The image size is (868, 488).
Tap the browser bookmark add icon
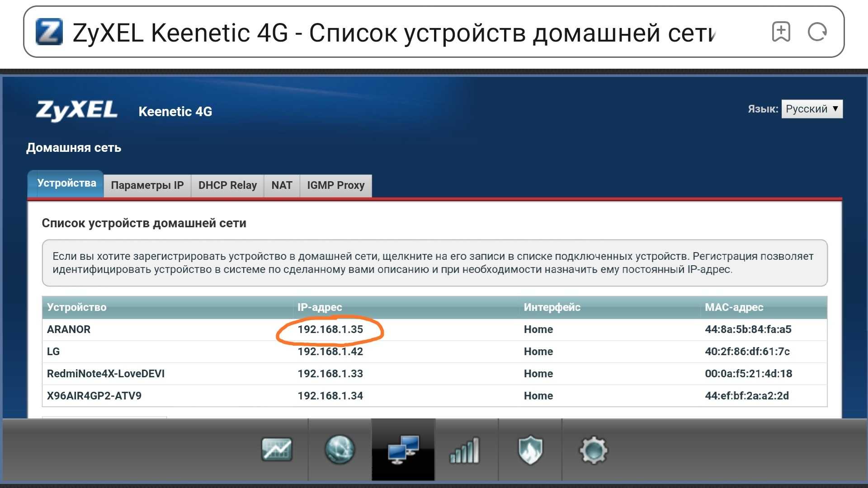coord(781,32)
